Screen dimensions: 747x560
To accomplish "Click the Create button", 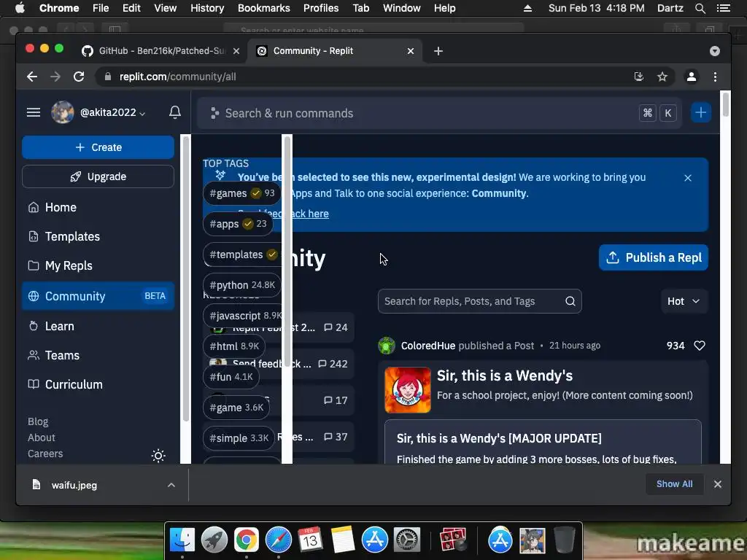I will [98, 147].
